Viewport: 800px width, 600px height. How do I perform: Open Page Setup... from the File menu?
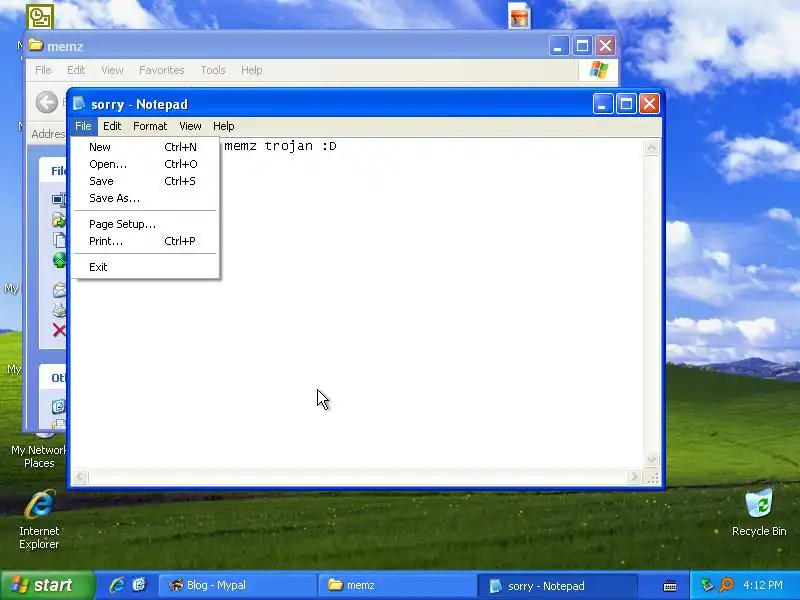click(145, 224)
